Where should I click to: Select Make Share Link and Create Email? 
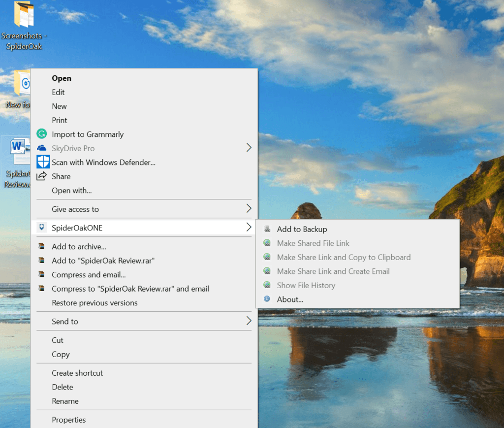357,271
